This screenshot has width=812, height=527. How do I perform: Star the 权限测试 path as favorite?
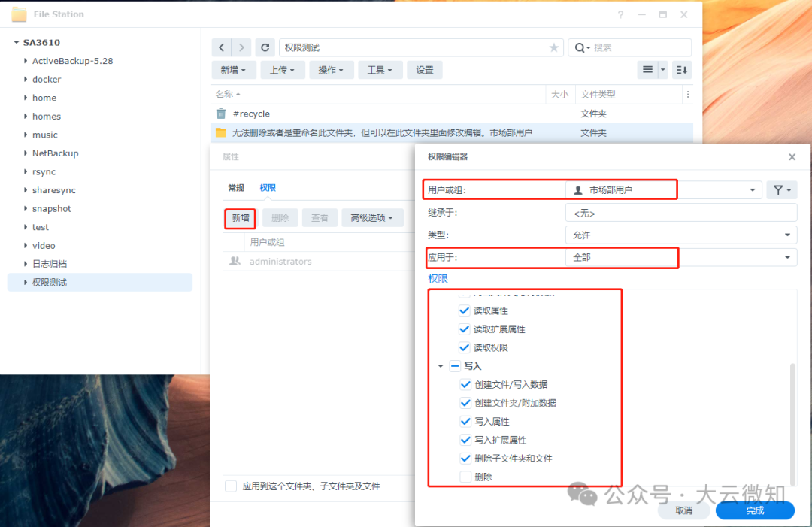pos(554,47)
